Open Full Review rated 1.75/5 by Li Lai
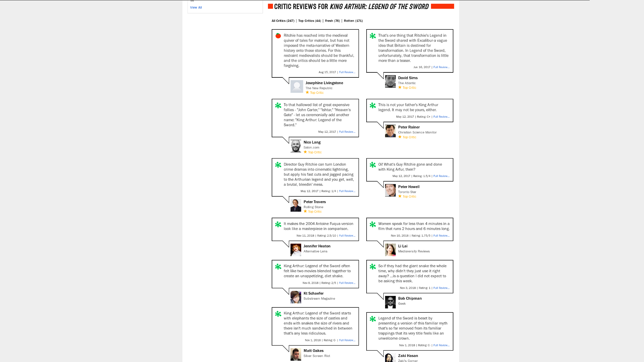The width and height of the screenshot is (644, 362). click(441, 236)
